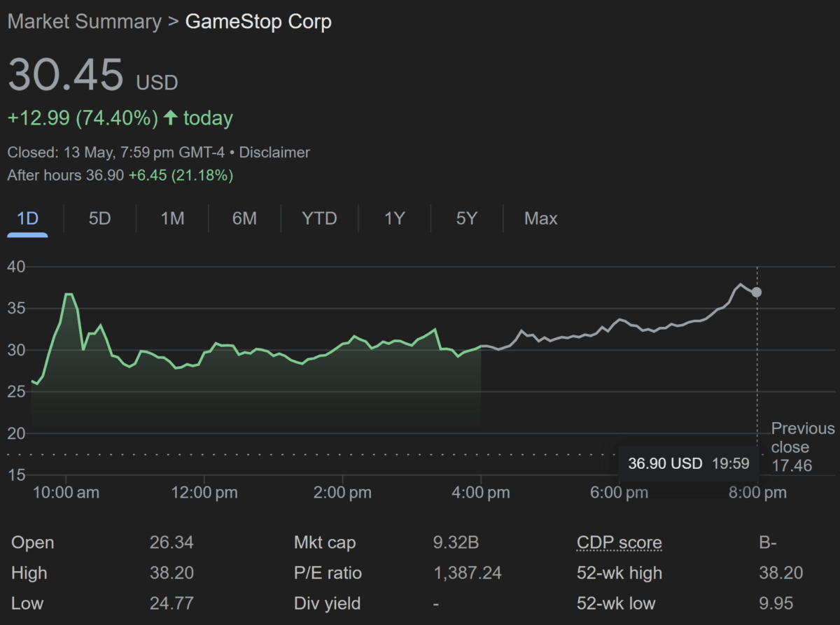Open the 1M chart tab
This screenshot has height=625, width=840.
click(x=172, y=218)
